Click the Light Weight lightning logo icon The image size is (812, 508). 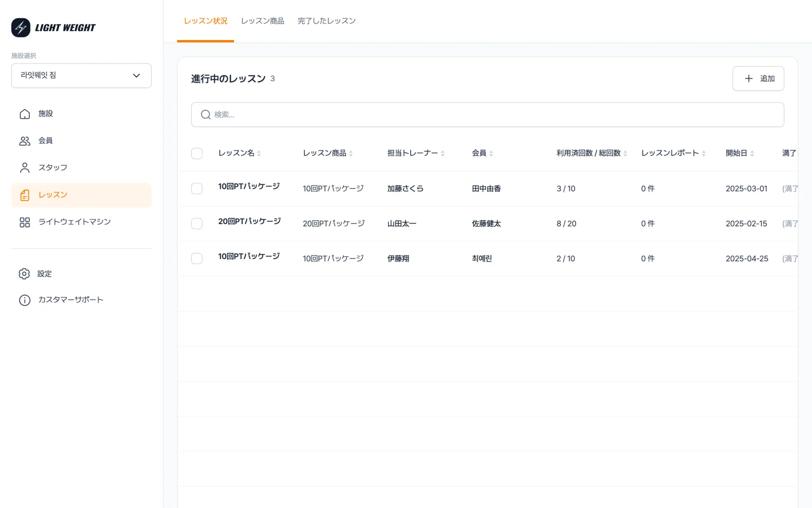point(21,28)
